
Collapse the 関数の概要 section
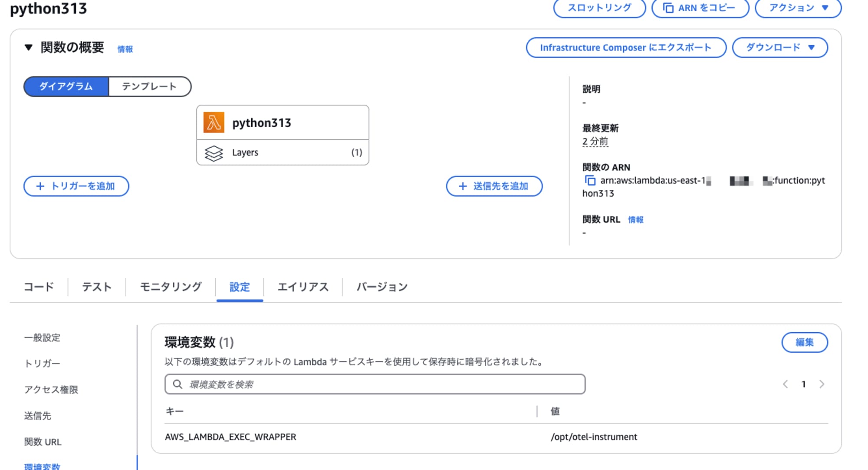coord(29,47)
